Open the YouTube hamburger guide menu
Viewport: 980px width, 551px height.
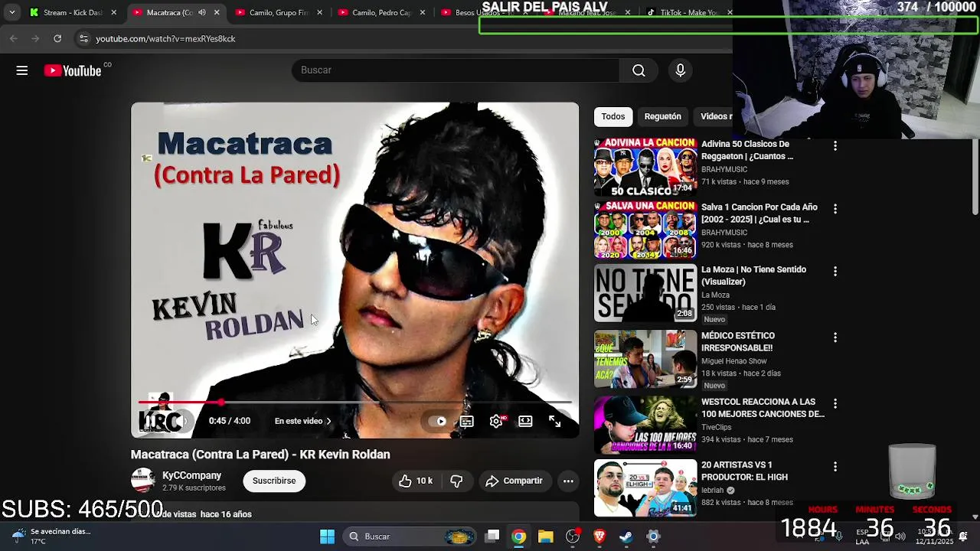pyautogui.click(x=22, y=70)
